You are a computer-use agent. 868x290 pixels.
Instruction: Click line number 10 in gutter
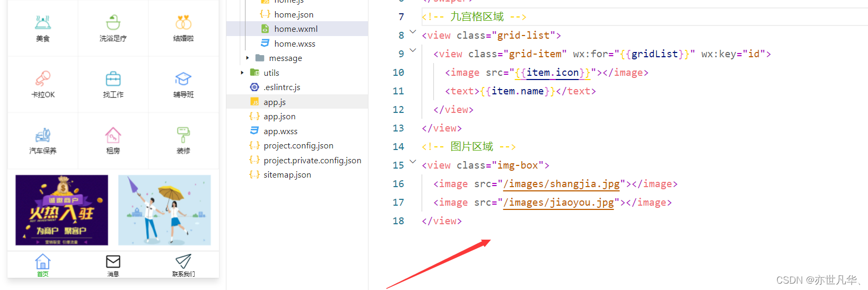click(x=398, y=73)
